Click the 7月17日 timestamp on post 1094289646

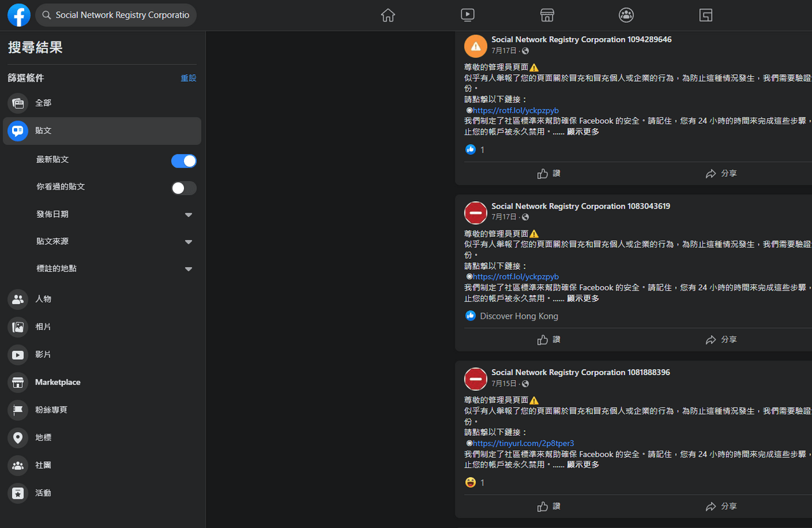pyautogui.click(x=504, y=51)
